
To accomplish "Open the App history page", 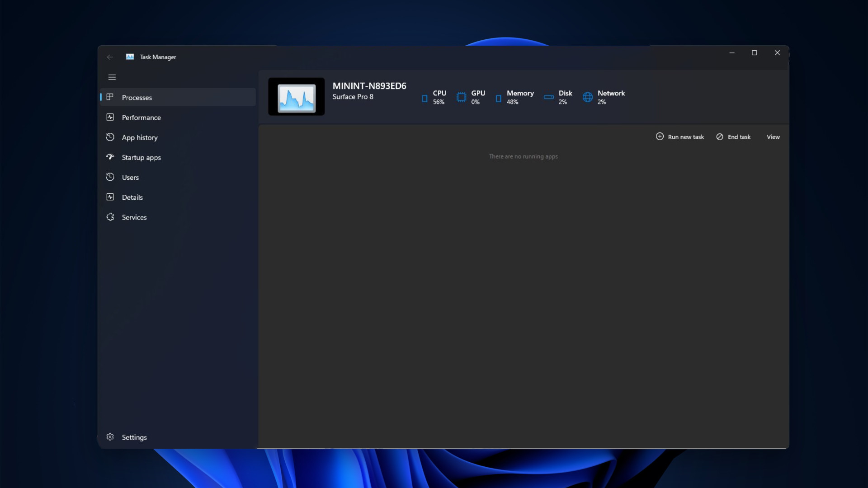I will point(140,137).
